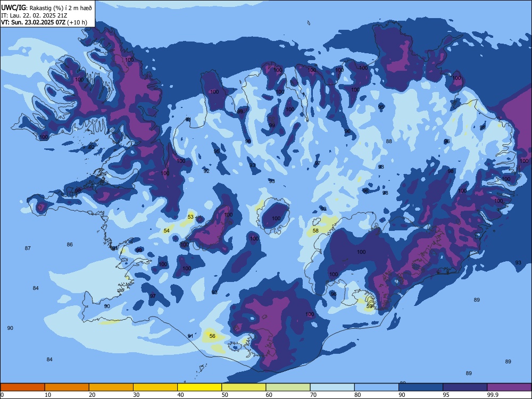Viewport: 532px width, 399px height.
Task: Click the '56' humidity value on the map
Action: [x=212, y=336]
